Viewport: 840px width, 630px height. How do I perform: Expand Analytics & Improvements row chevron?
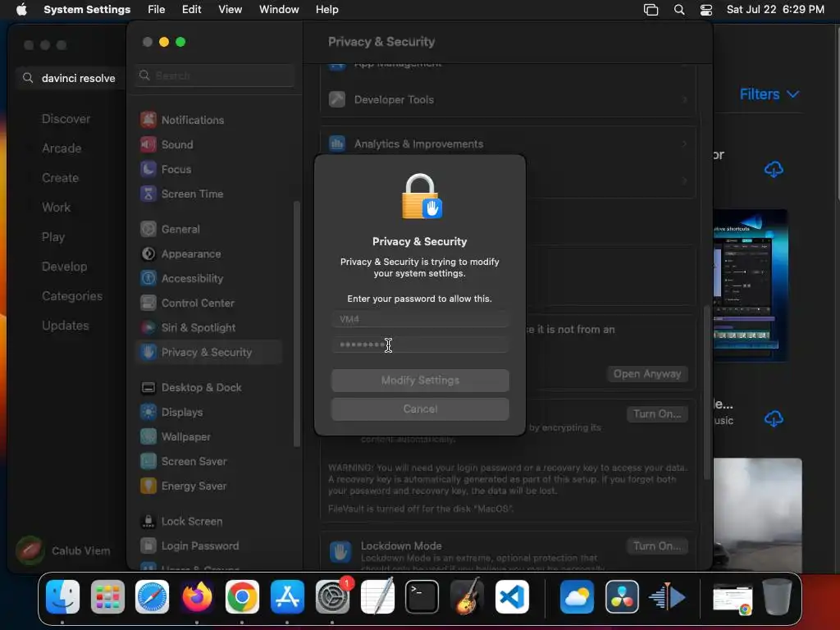pyautogui.click(x=684, y=144)
